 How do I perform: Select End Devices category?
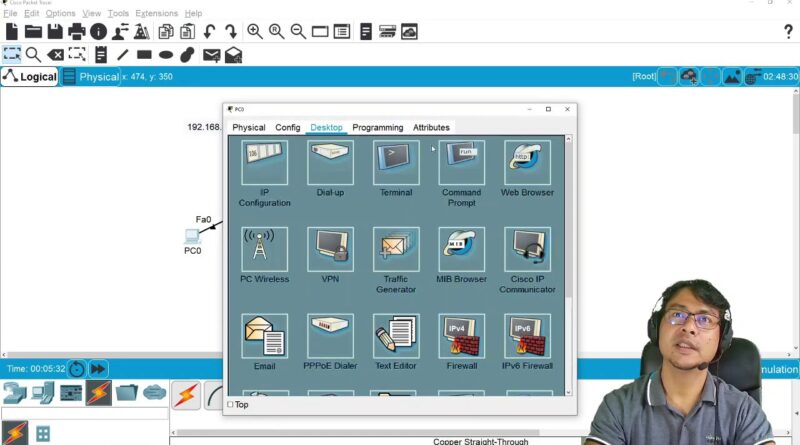43,393
